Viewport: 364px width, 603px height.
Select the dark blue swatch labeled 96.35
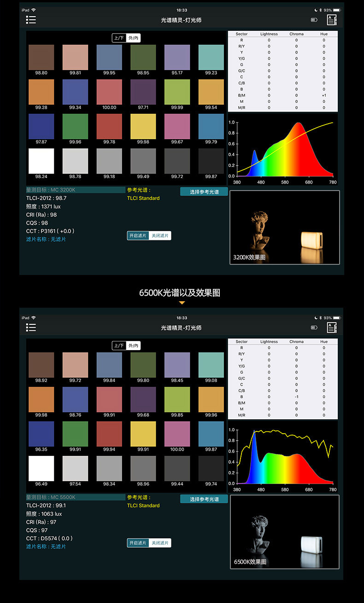pos(41,434)
